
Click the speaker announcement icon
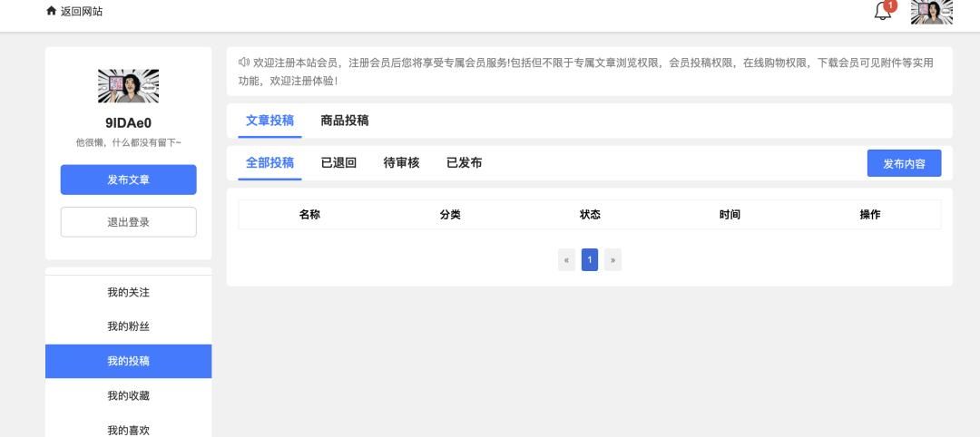pyautogui.click(x=244, y=63)
